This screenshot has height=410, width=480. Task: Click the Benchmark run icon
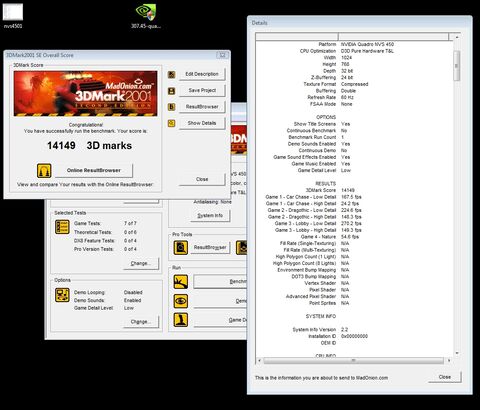[x=181, y=282]
